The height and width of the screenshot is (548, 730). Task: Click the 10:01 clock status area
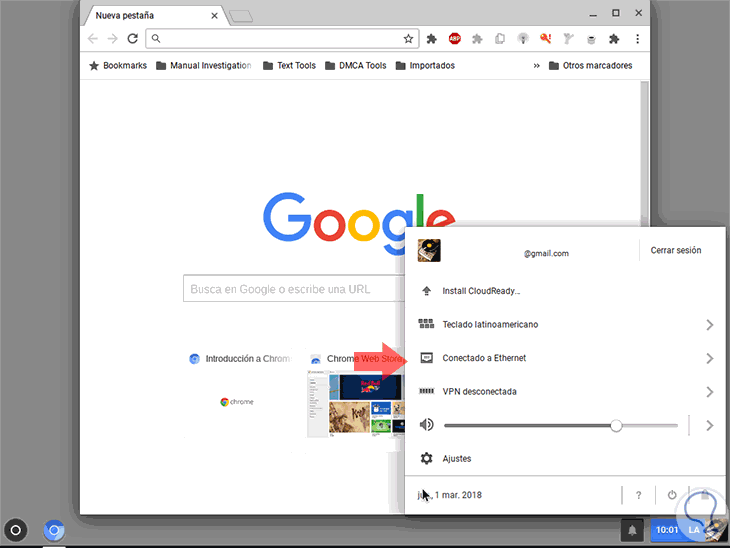click(x=667, y=530)
